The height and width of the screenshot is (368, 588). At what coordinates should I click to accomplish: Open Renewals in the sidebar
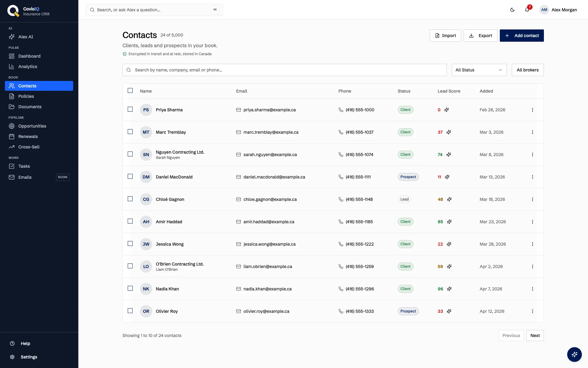click(x=39, y=136)
